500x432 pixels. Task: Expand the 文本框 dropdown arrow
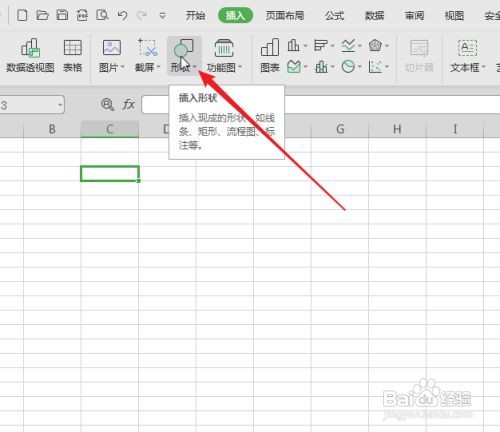484,67
